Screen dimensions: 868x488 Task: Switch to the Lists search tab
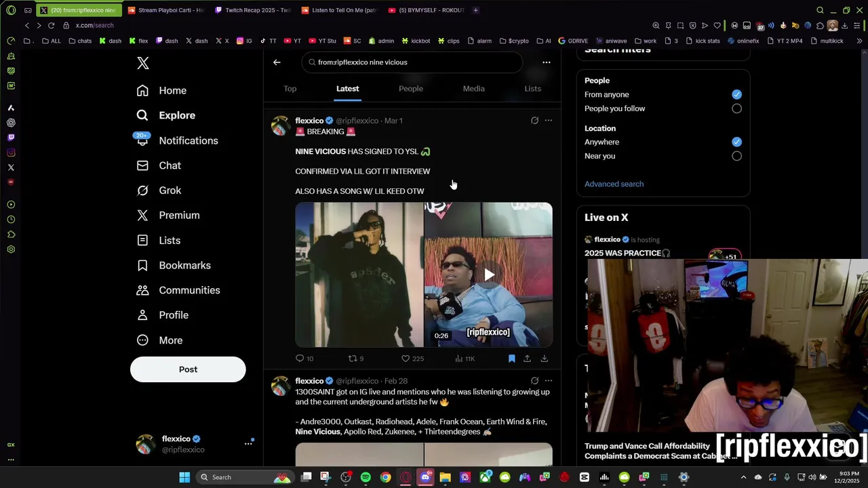(532, 89)
